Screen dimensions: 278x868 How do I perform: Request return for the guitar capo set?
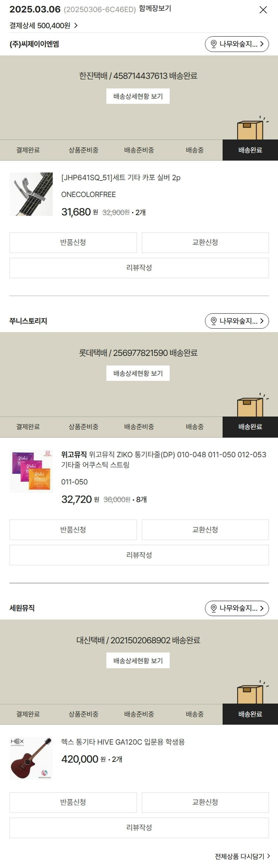coord(73,243)
